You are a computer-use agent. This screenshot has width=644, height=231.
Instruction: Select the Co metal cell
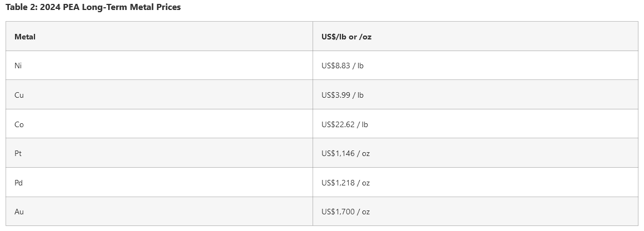(19, 124)
